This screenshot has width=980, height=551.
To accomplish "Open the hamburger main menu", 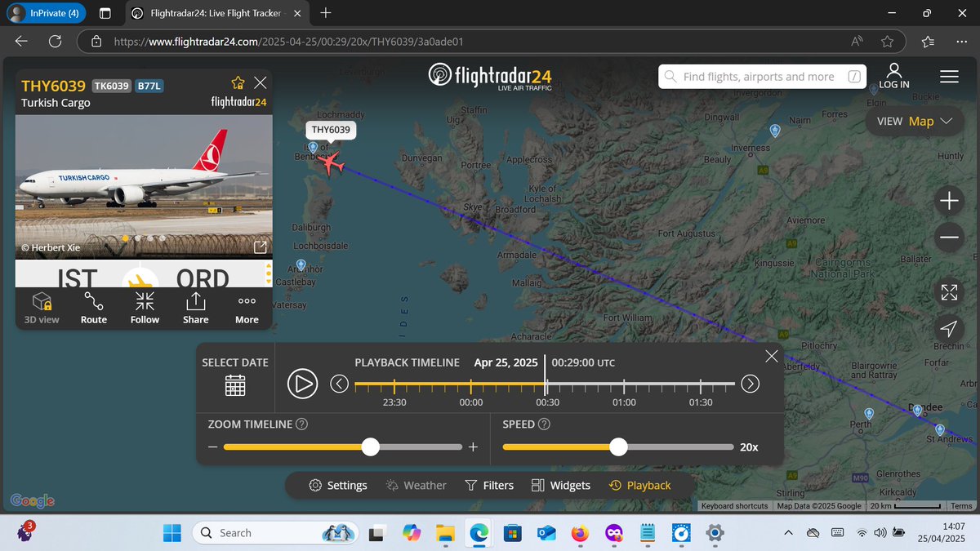I will coord(949,77).
